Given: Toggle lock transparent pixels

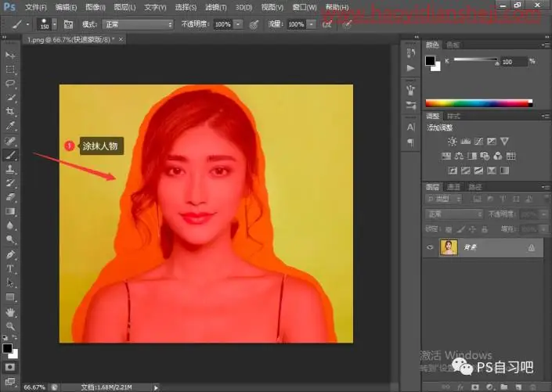Looking at the screenshot, I should click(x=449, y=229).
